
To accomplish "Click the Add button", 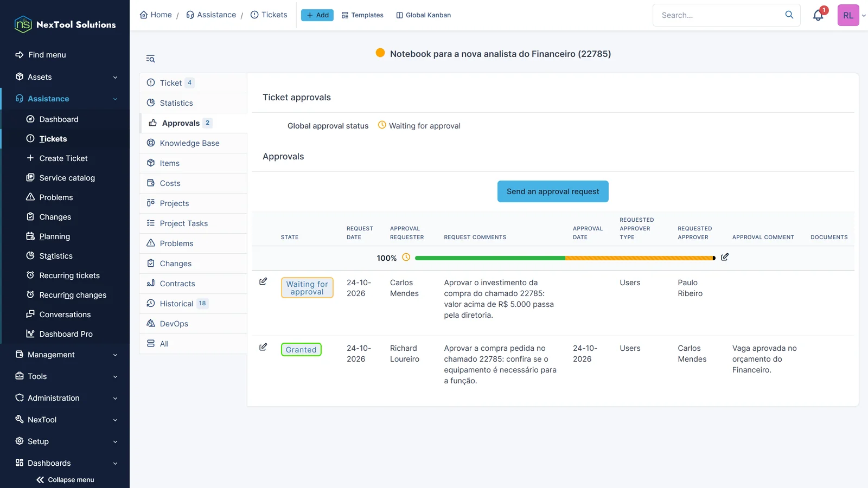I will pyautogui.click(x=317, y=15).
